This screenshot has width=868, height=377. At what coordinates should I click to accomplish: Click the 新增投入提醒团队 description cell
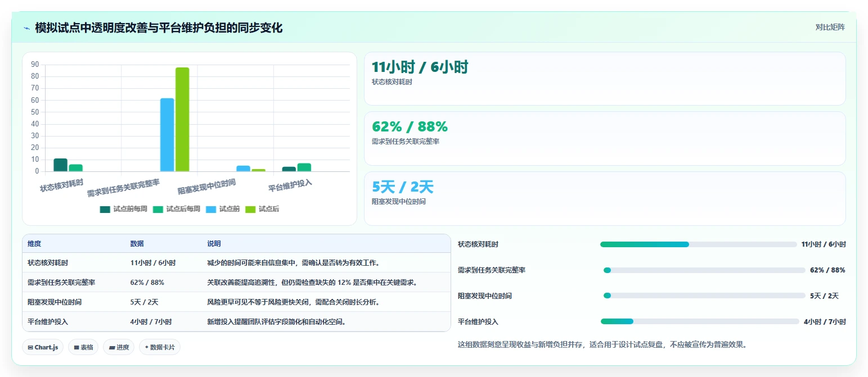pos(276,322)
